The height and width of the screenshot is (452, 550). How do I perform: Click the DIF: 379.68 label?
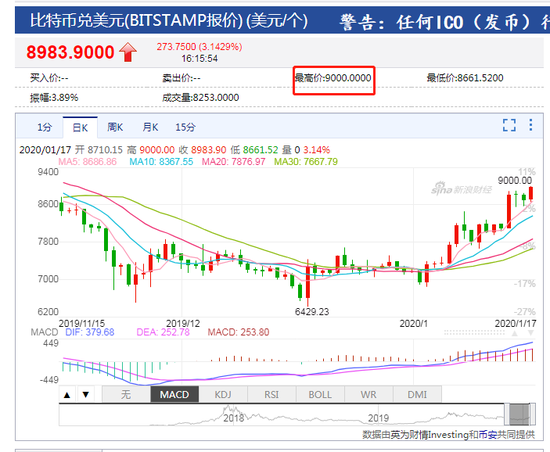click(90, 332)
